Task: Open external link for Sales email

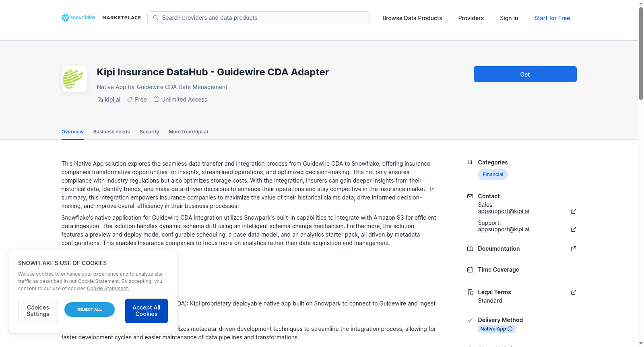Action: click(574, 211)
